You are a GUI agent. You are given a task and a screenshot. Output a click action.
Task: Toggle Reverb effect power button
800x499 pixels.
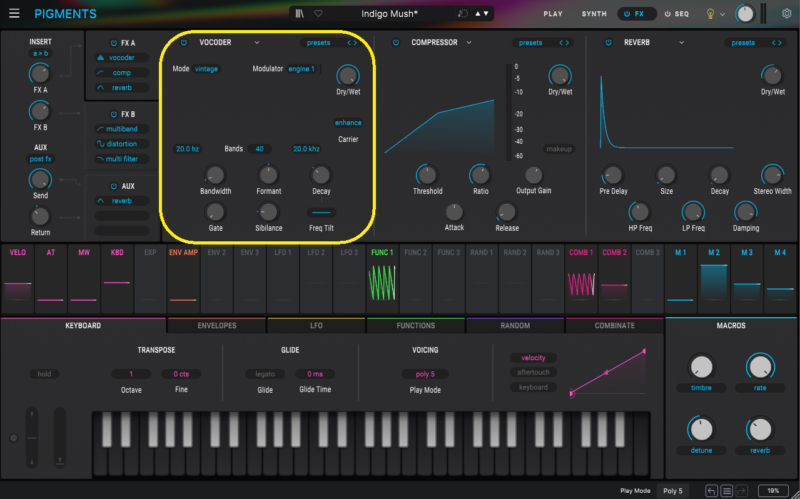tap(608, 42)
